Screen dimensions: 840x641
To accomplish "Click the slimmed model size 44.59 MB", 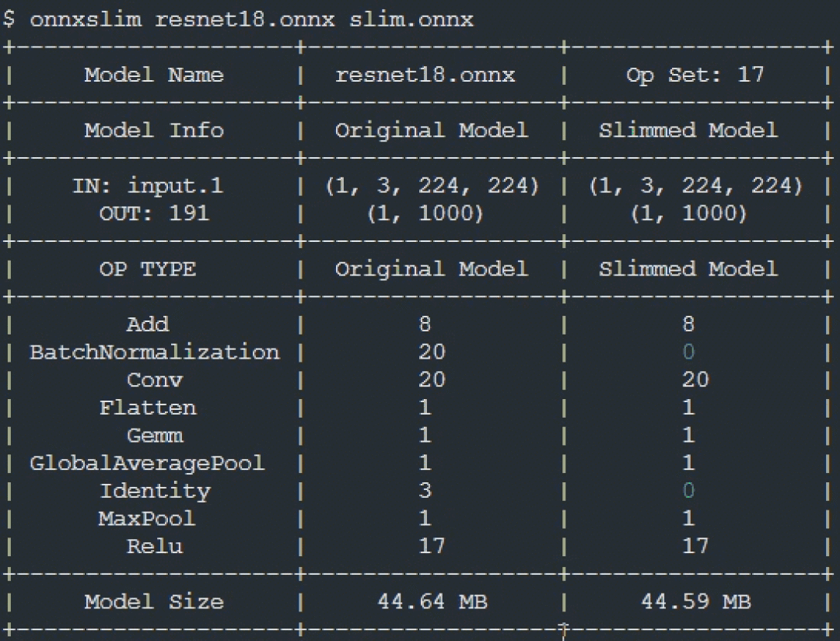I will coord(696,601).
